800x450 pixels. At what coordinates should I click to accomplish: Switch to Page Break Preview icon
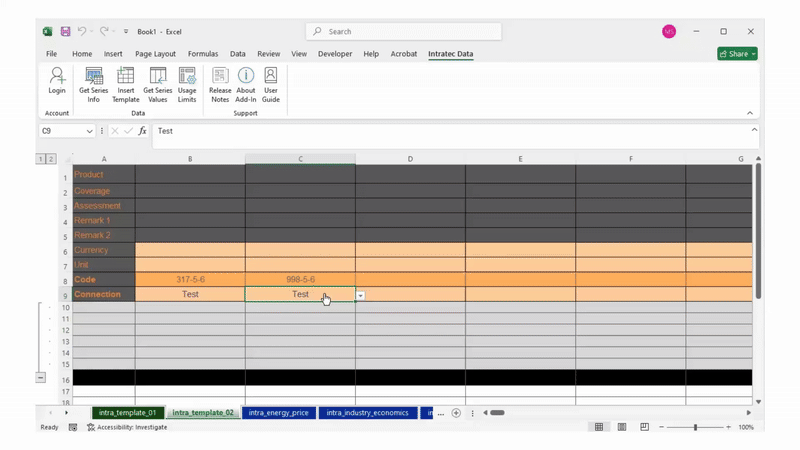coord(644,427)
